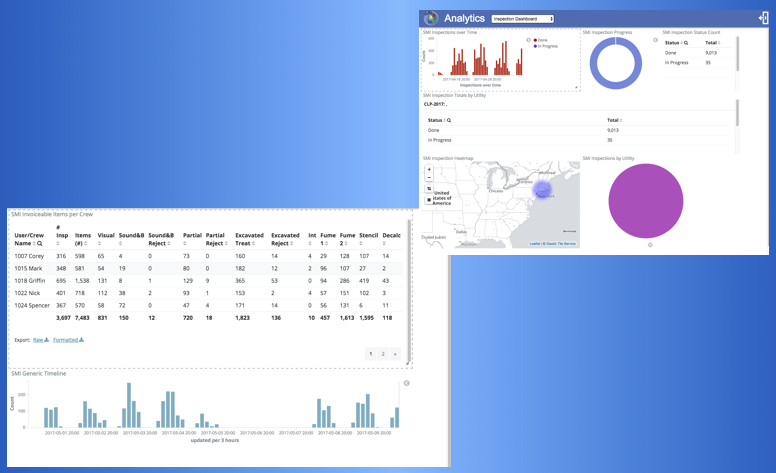This screenshot has height=473, width=776.
Task: Sort by Excavated Reject column
Action: [x=291, y=243]
